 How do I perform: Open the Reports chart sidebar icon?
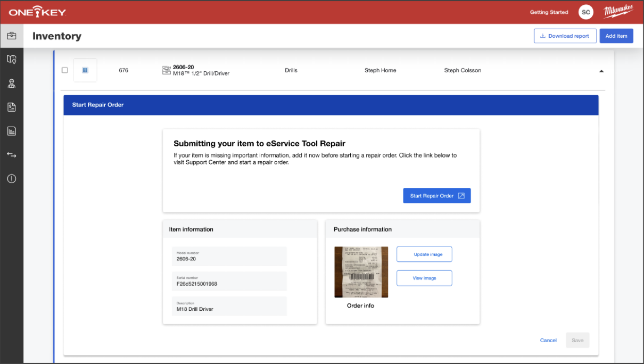point(11,131)
